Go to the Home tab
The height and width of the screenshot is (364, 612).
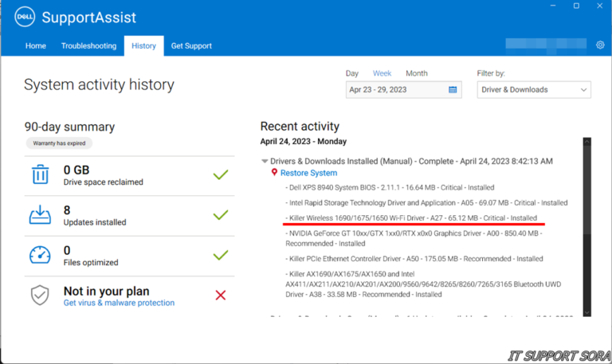pyautogui.click(x=36, y=46)
